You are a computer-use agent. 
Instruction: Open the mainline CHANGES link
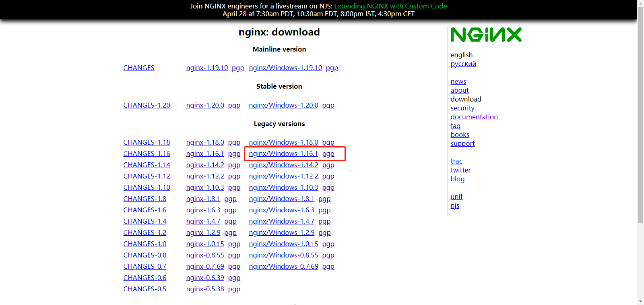(x=139, y=68)
